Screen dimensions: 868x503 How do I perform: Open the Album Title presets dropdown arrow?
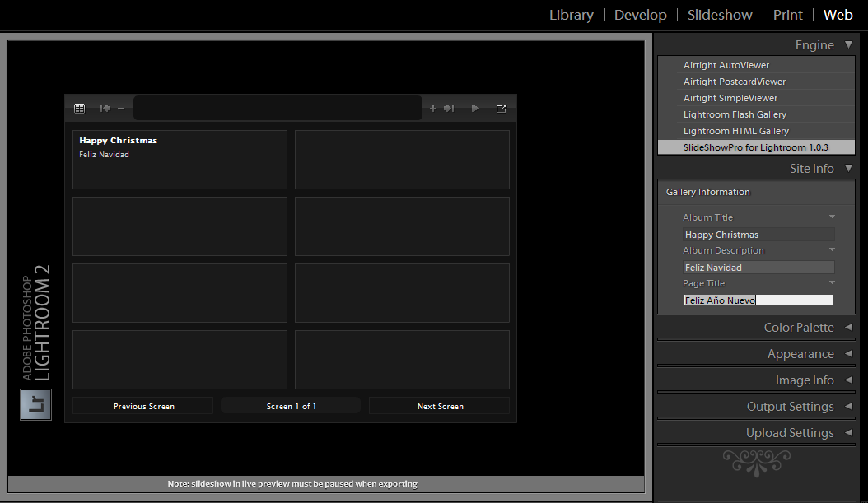pos(832,217)
